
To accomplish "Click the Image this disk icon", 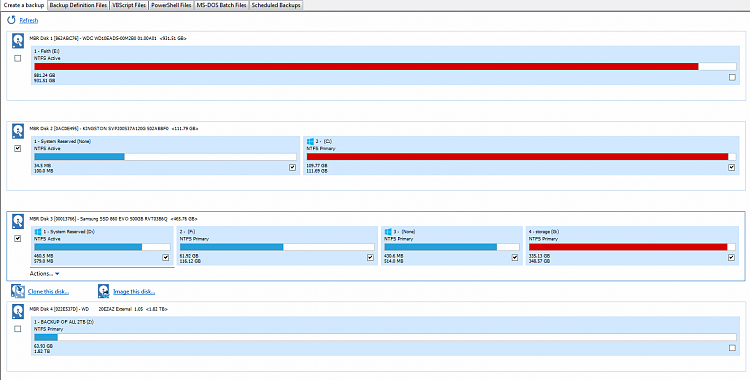I will pos(103,291).
